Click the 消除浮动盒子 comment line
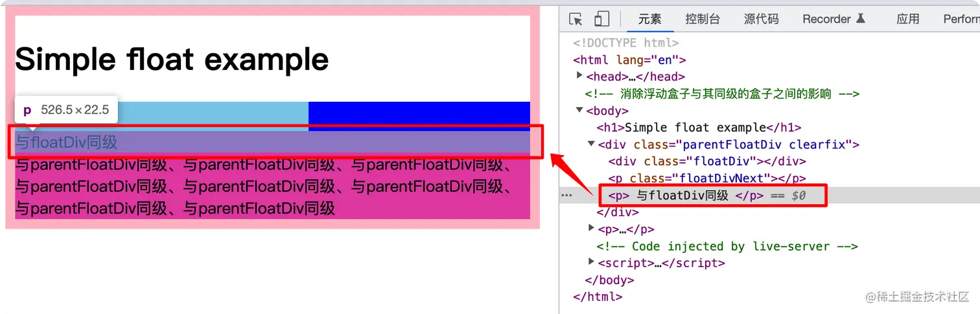The width and height of the screenshot is (980, 314). (x=722, y=93)
